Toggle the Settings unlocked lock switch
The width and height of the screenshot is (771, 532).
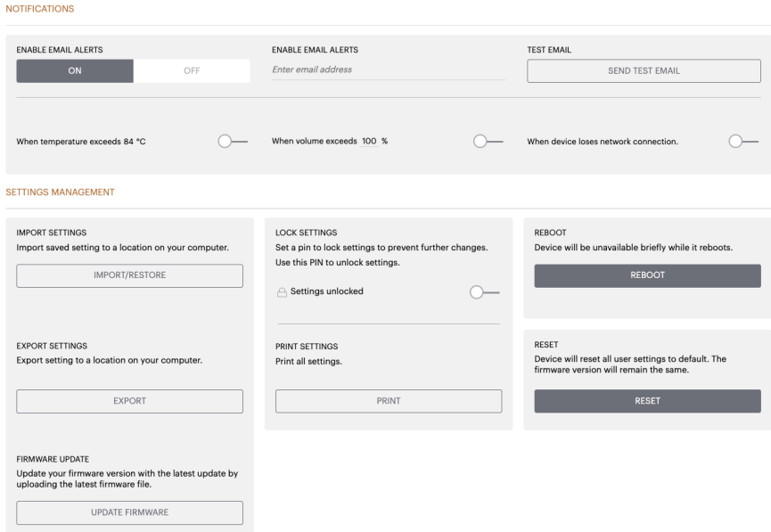tap(485, 291)
